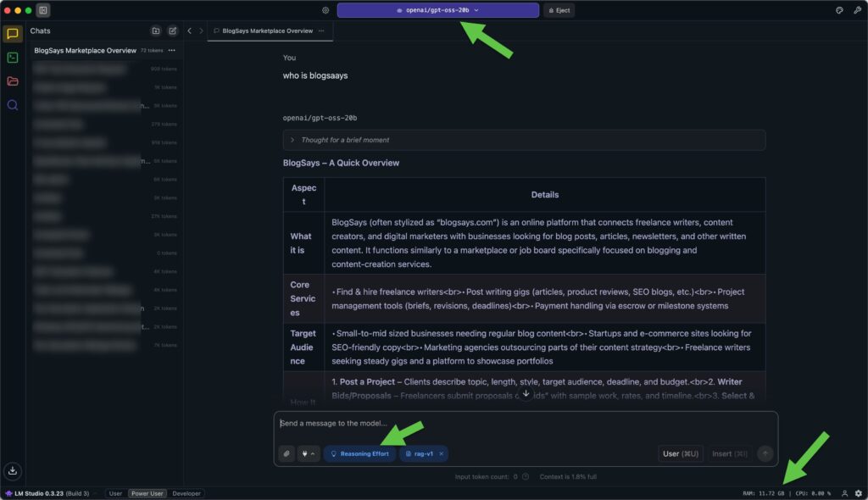The height and width of the screenshot is (500, 868).
Task: Open the openai/gpt-oss-20b model dropdown
Action: pos(437,10)
